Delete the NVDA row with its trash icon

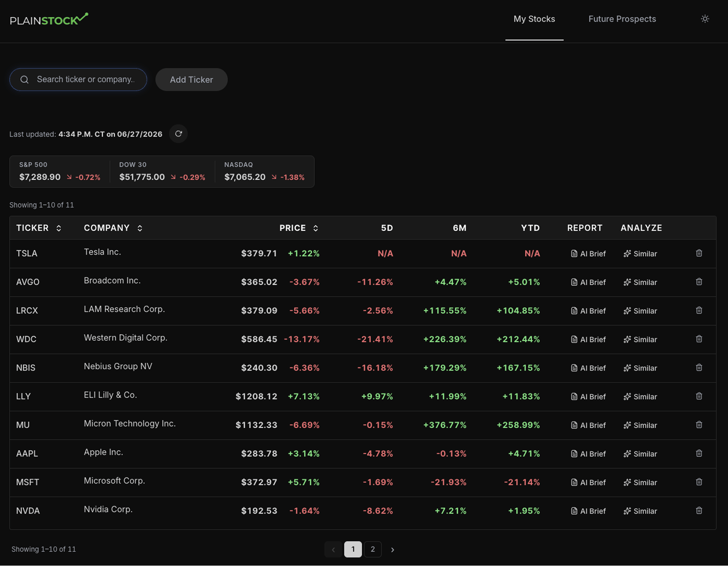[x=699, y=511]
